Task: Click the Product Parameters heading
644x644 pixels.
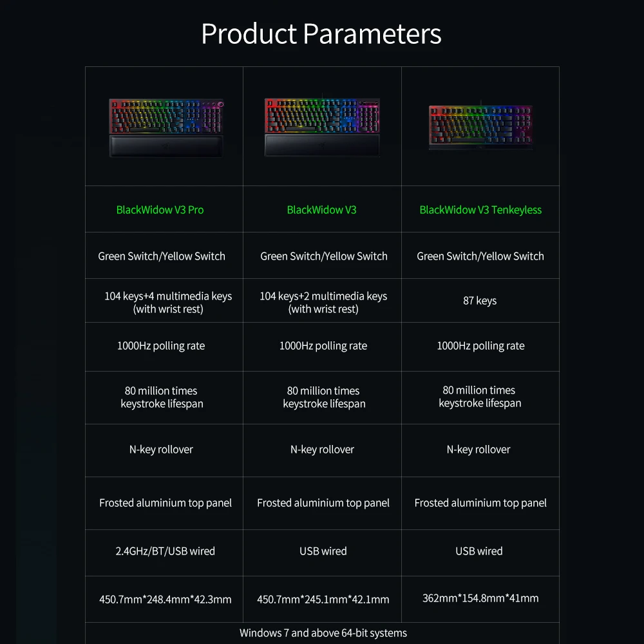Action: click(321, 33)
